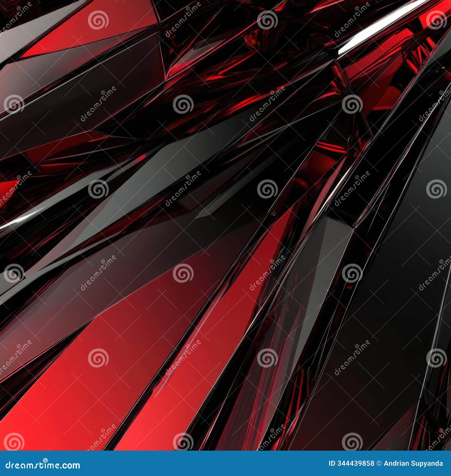Click the copyright © symbol in footer
The width and height of the screenshot is (451, 476).
click(379, 463)
